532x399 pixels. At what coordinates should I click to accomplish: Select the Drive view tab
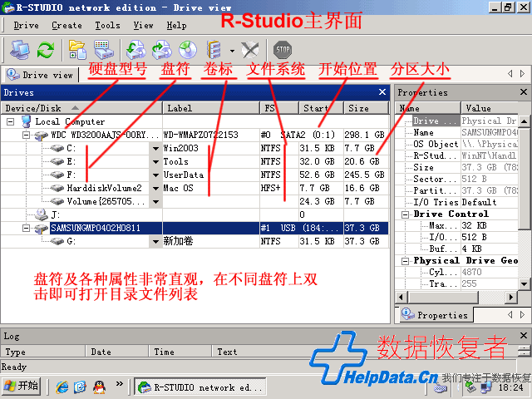pos(40,75)
